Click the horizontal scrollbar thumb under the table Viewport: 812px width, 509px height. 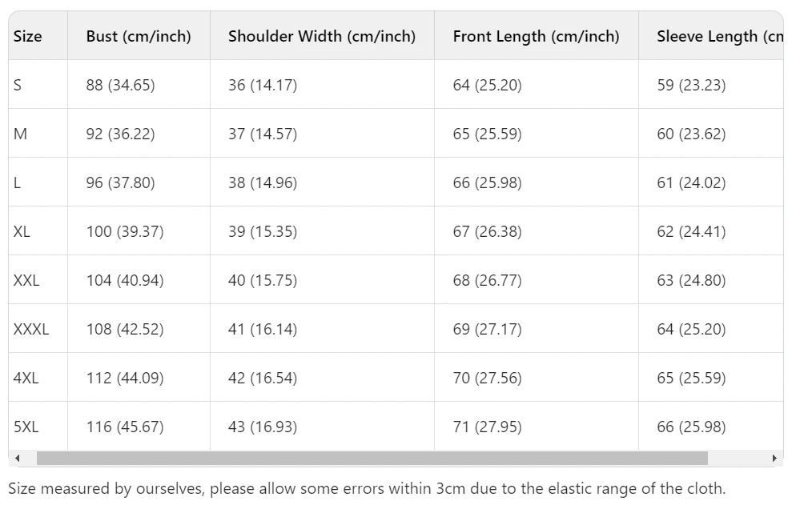[372, 459]
